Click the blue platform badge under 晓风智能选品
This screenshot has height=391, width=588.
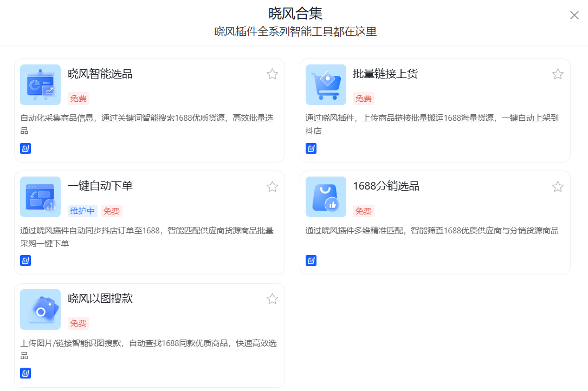25,148
